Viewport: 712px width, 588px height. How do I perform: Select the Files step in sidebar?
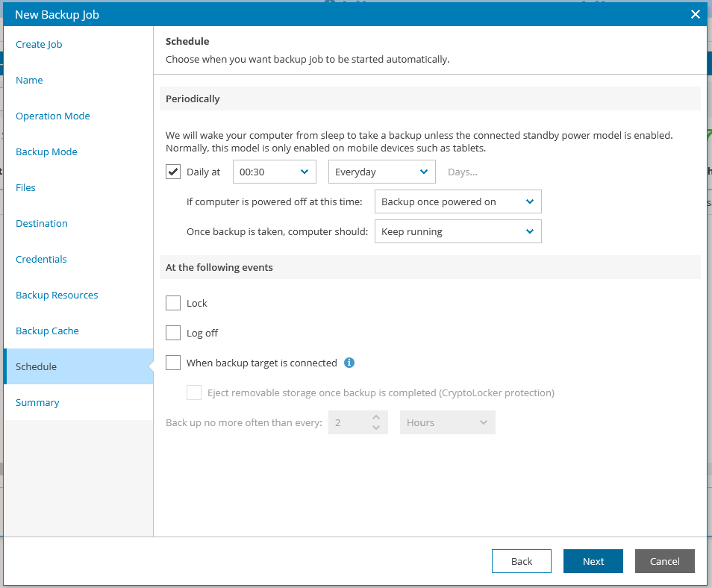click(x=25, y=187)
